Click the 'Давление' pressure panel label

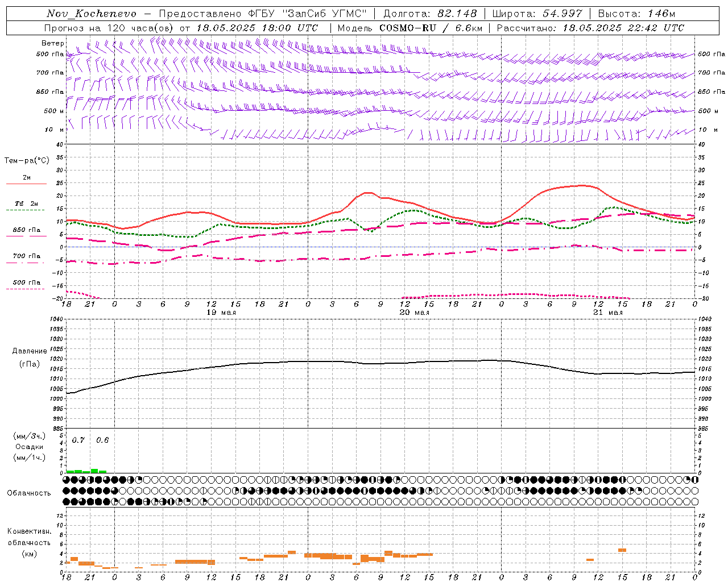click(x=30, y=351)
